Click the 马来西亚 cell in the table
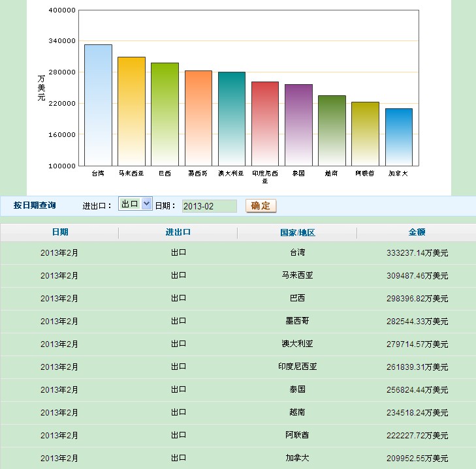 coord(298,275)
